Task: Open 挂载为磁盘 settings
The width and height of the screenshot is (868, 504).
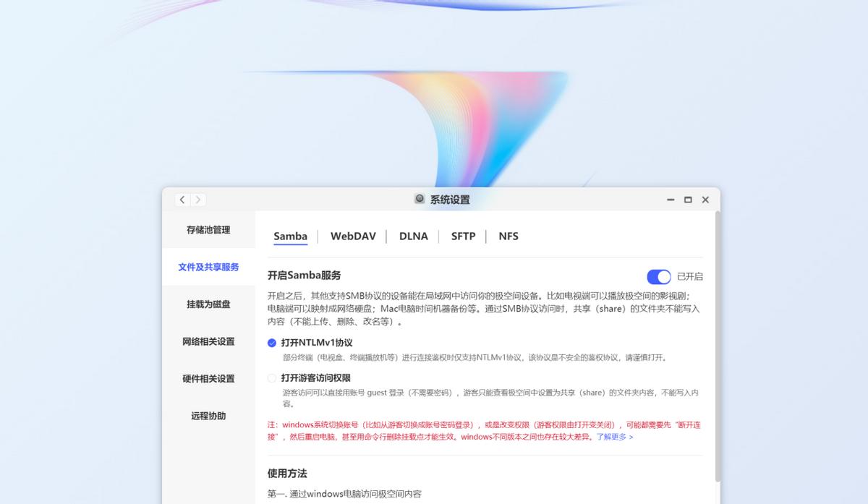Action: click(208, 304)
